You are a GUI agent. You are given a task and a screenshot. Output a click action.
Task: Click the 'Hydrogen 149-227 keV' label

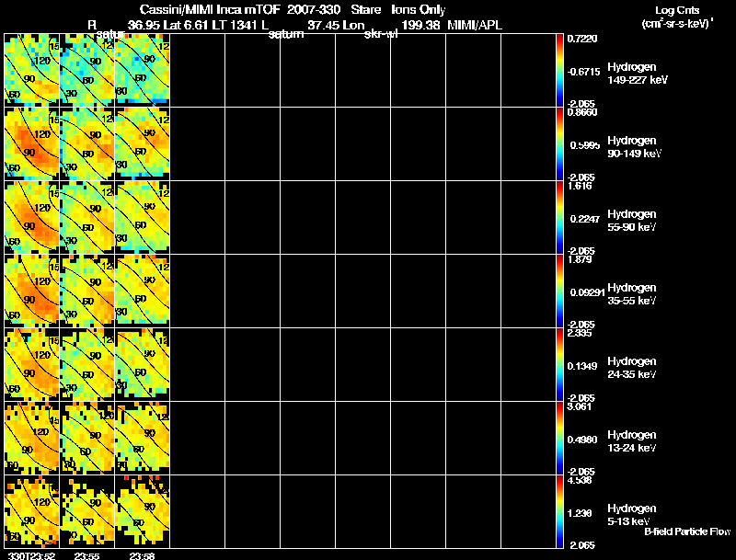pyautogui.click(x=638, y=74)
